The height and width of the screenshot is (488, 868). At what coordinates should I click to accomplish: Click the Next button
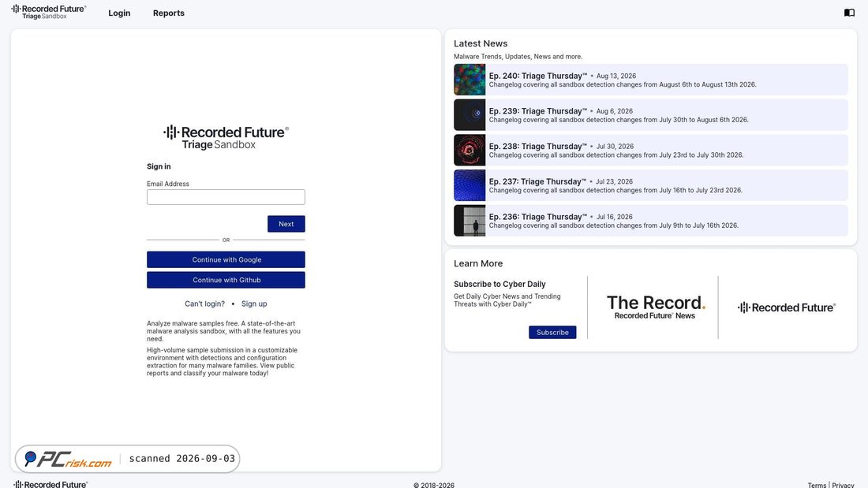click(x=286, y=224)
